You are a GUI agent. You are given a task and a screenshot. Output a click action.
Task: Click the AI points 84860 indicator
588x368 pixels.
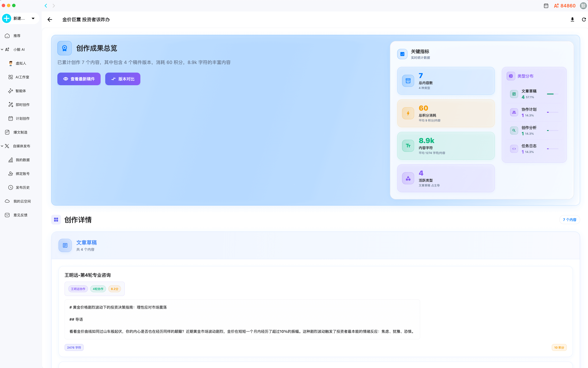564,6
